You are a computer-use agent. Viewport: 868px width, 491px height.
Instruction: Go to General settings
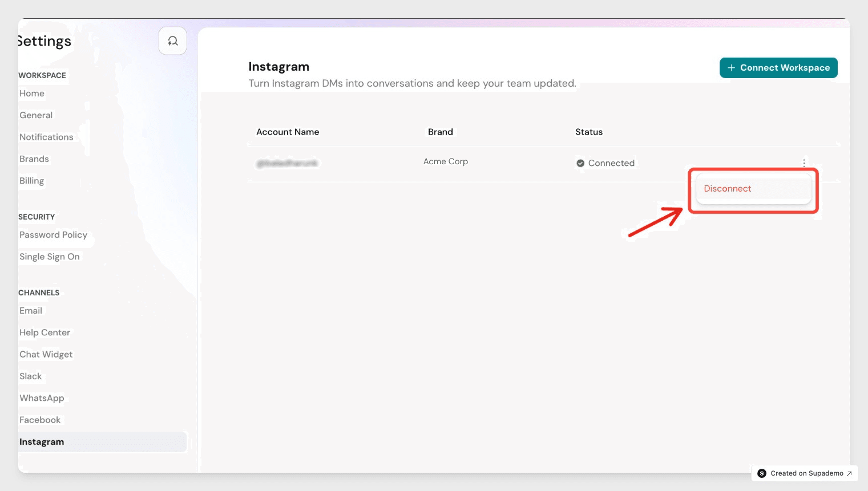click(36, 115)
